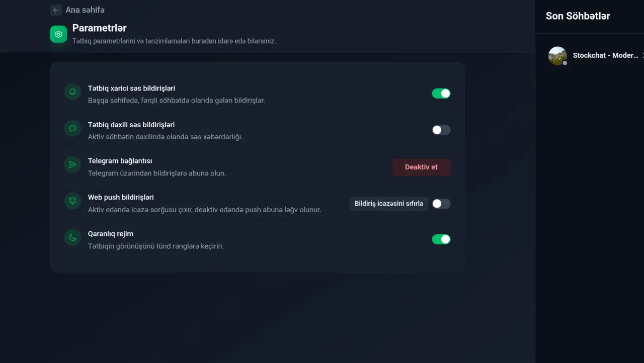Click the Deaktiv et button
644x363 pixels.
click(x=422, y=167)
